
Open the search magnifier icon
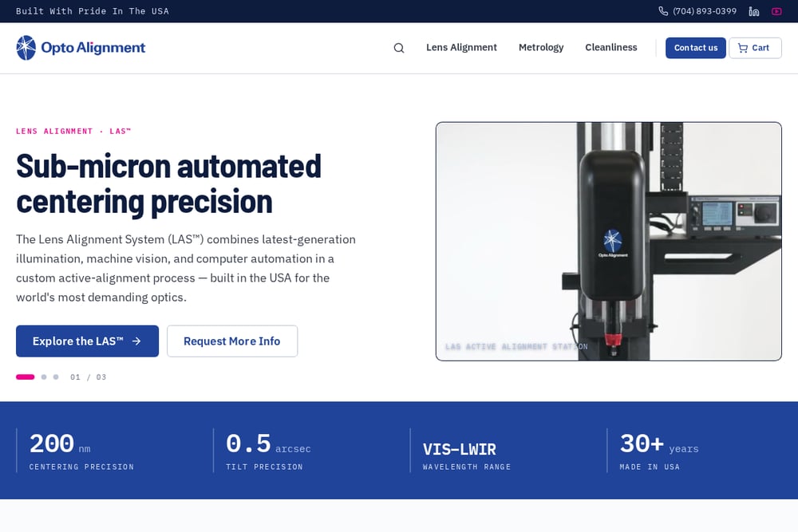click(399, 48)
